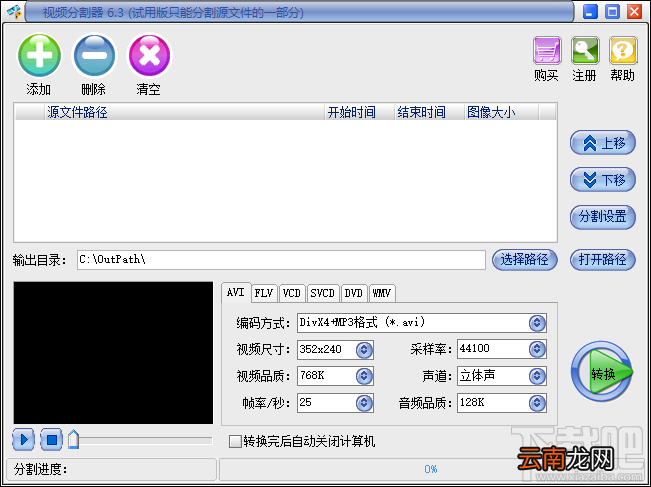Switch to the WMV tab
This screenshot has height=487, width=651.
(382, 293)
